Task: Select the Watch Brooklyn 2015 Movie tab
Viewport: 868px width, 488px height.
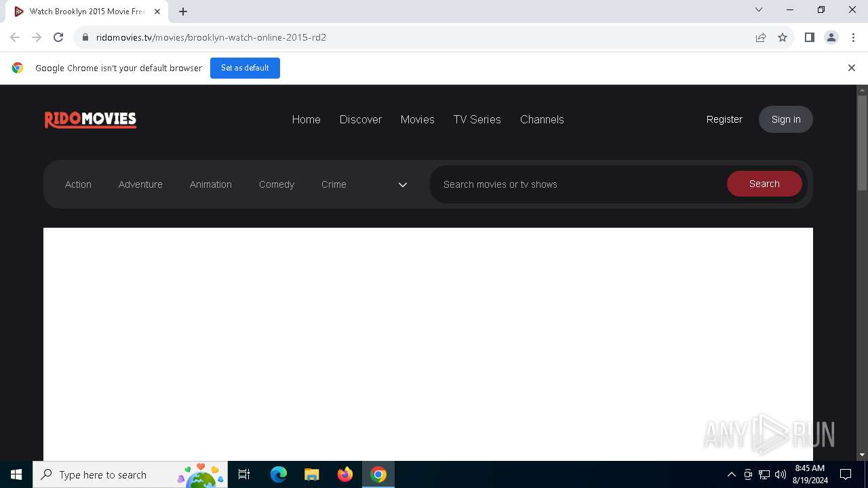Action: point(87,12)
